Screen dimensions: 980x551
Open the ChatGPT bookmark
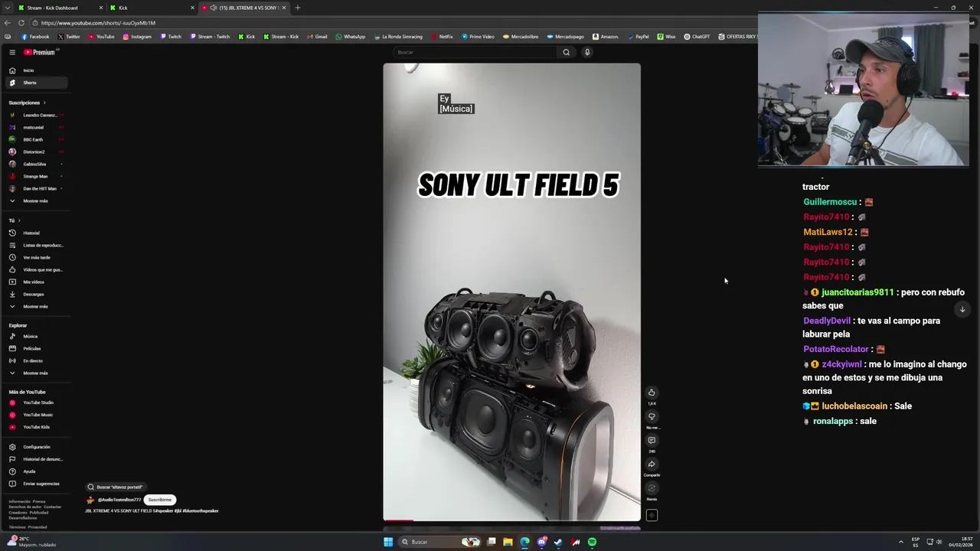(x=697, y=37)
